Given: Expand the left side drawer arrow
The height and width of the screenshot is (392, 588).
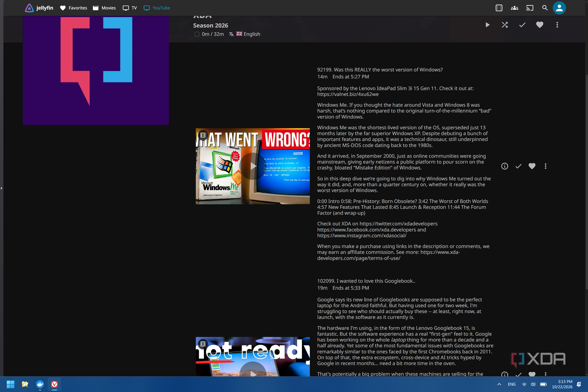Looking at the screenshot, I should (x=1, y=188).
